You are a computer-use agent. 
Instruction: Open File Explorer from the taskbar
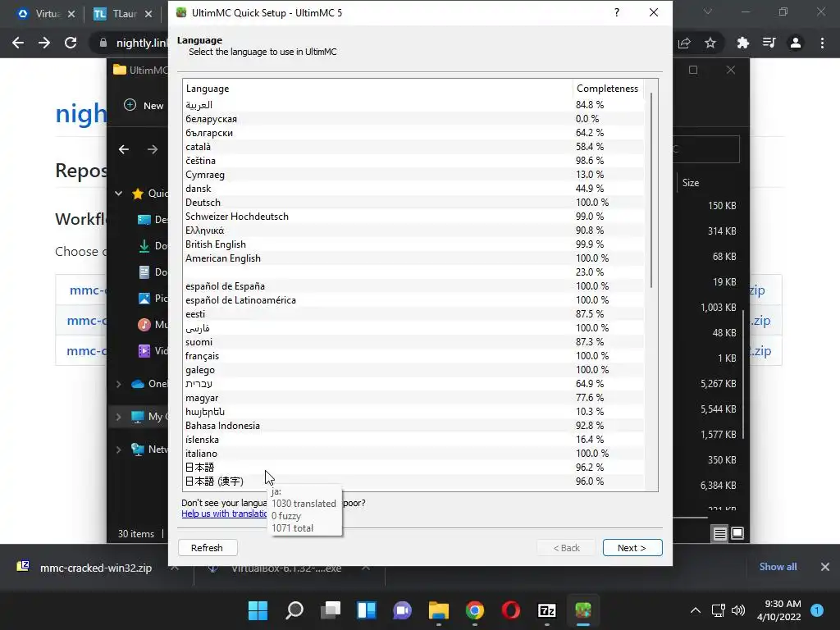[438, 610]
